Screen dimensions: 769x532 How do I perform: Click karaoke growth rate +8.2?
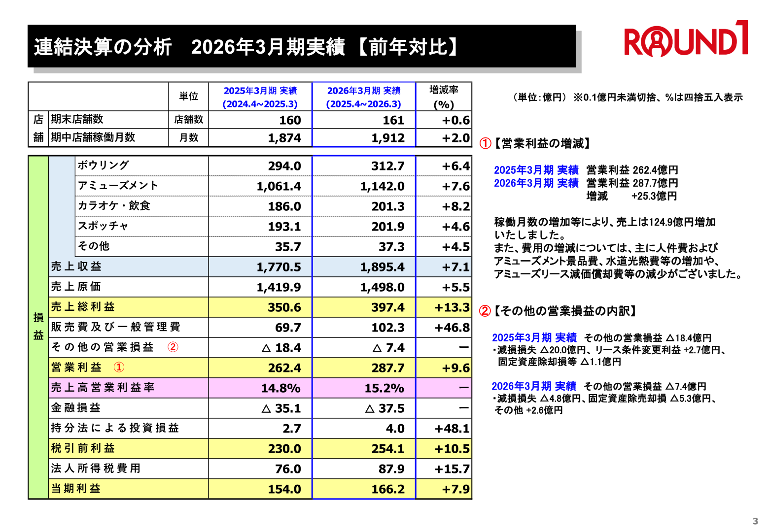click(x=456, y=206)
